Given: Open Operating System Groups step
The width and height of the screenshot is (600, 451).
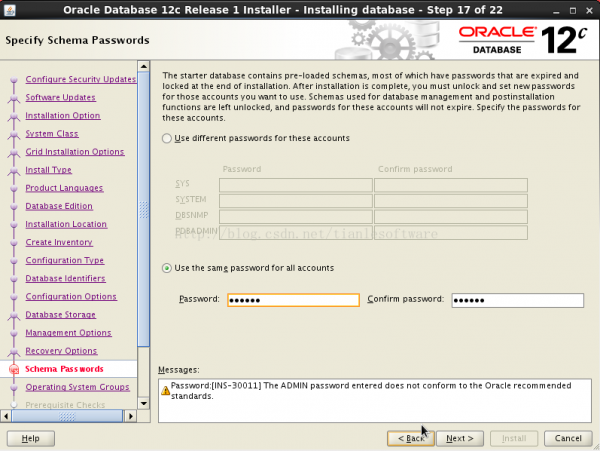Looking at the screenshot, I should coord(78,387).
